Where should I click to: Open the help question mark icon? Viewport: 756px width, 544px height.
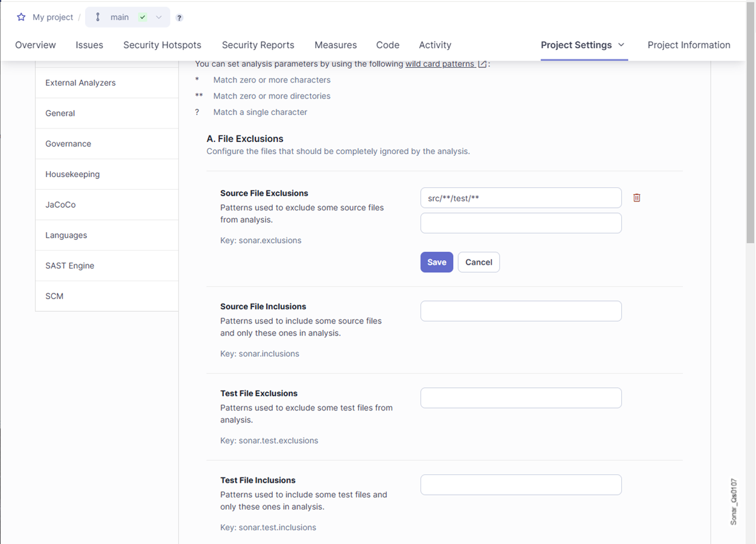pos(179,17)
